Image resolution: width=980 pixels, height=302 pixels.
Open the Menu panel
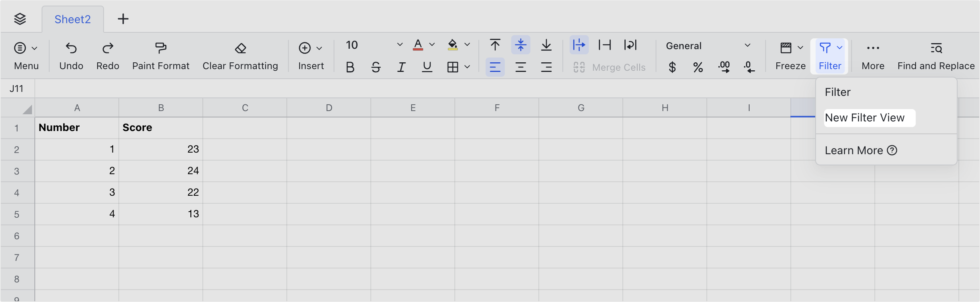tap(26, 56)
